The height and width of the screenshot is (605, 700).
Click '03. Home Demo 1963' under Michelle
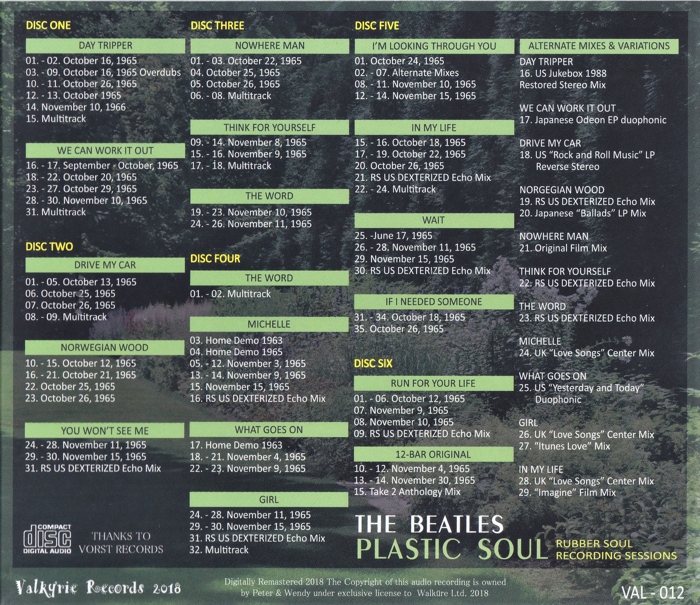(x=236, y=341)
